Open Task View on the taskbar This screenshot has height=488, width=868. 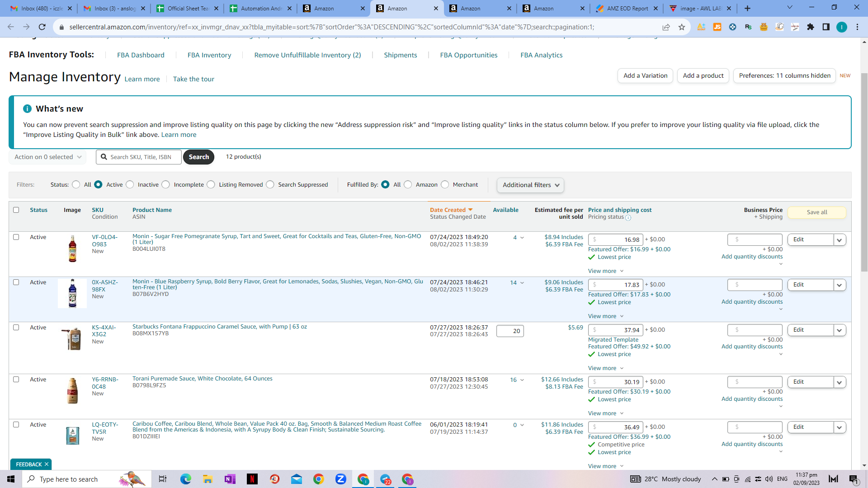(163, 479)
